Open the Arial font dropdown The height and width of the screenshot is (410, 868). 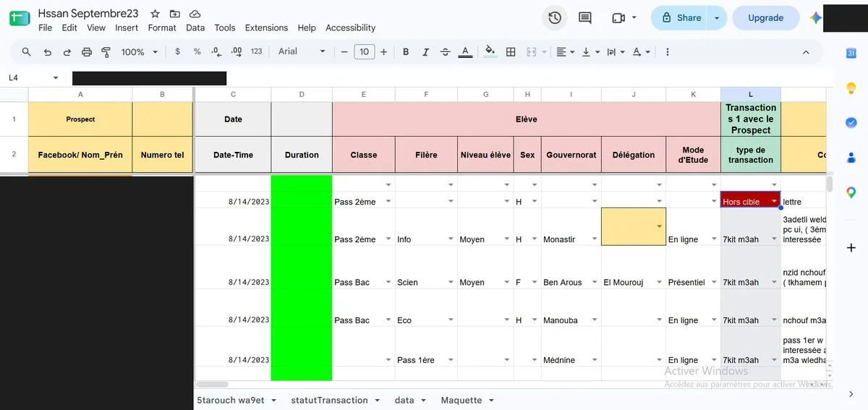coord(302,52)
